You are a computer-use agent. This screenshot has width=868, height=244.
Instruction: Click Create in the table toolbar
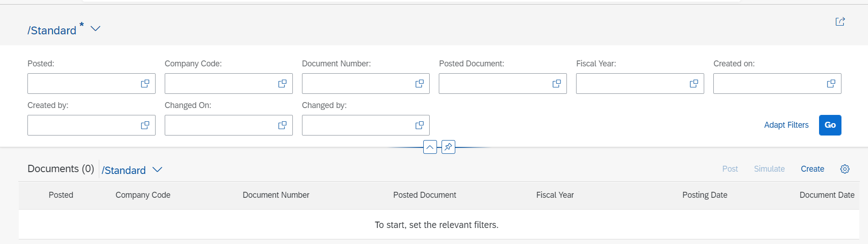pyautogui.click(x=812, y=169)
